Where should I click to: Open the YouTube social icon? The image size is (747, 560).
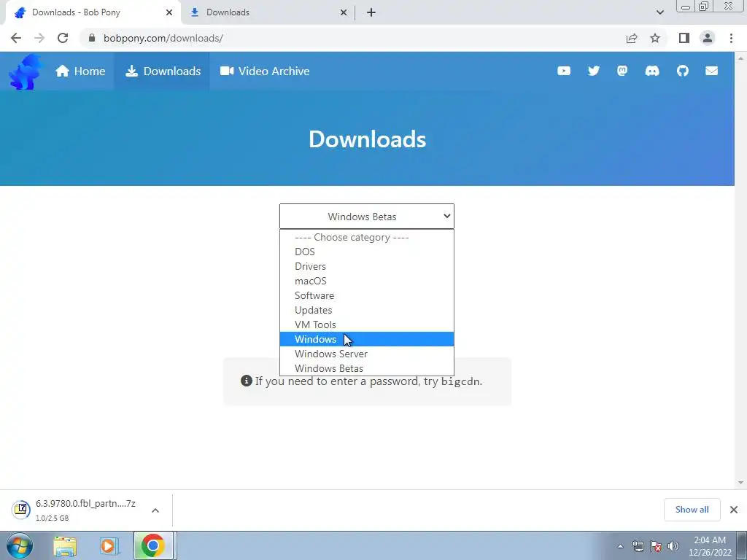tap(564, 71)
